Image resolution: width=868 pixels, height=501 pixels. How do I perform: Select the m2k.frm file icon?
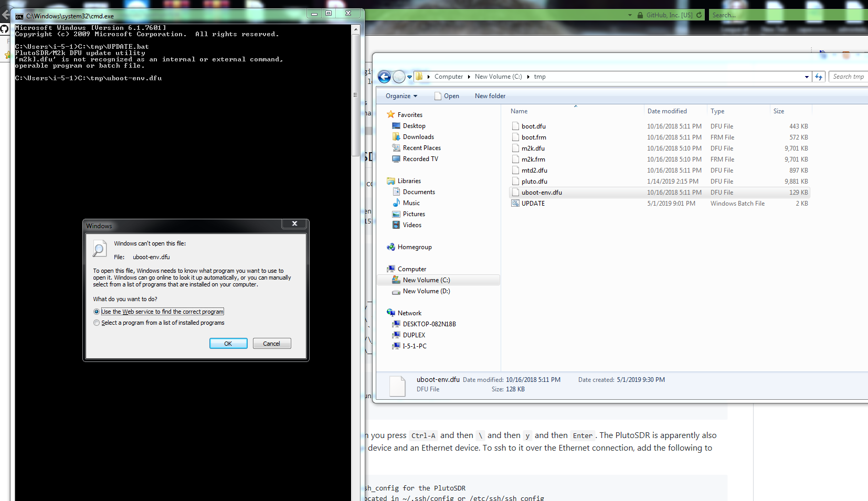(x=515, y=159)
